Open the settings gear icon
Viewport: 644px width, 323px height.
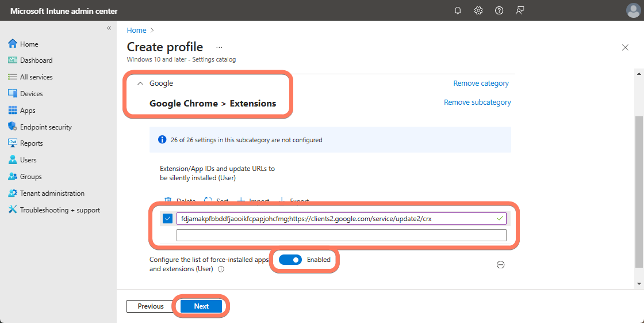(478, 10)
